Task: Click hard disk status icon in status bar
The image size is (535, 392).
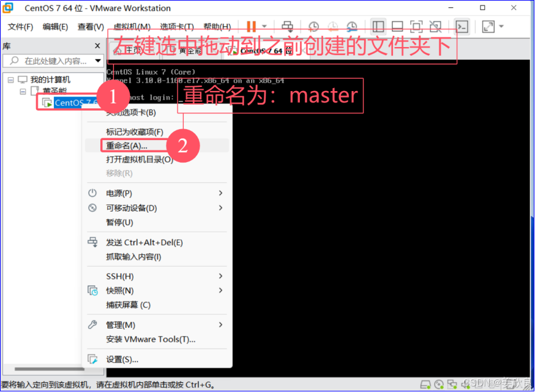Action: [426, 385]
